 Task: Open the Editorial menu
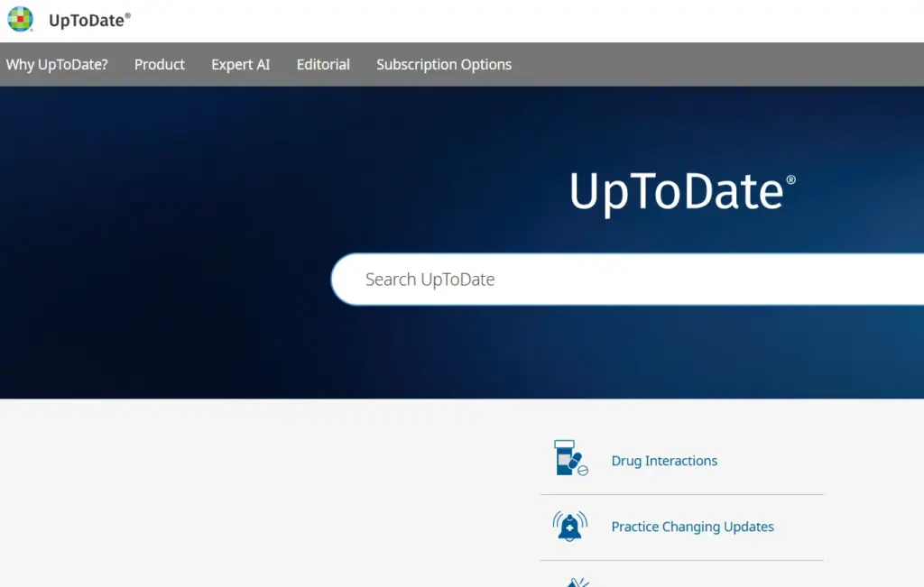[x=323, y=64]
